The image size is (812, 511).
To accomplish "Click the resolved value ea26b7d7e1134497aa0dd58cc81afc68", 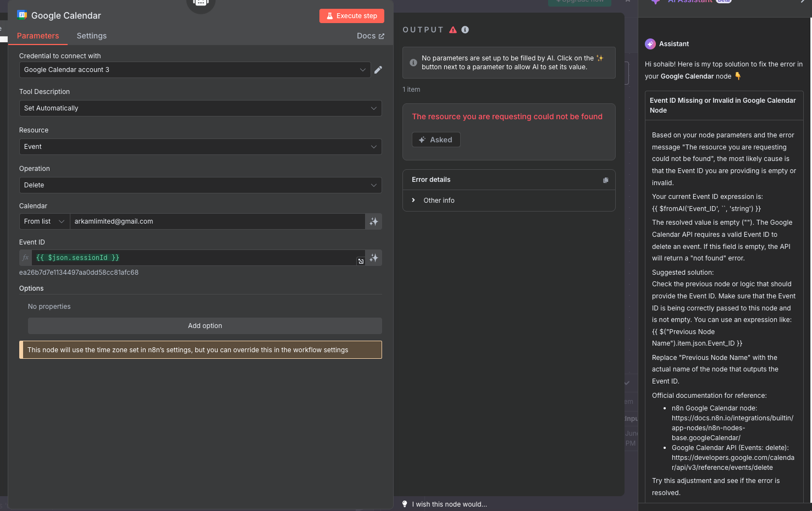I will 79,273.
